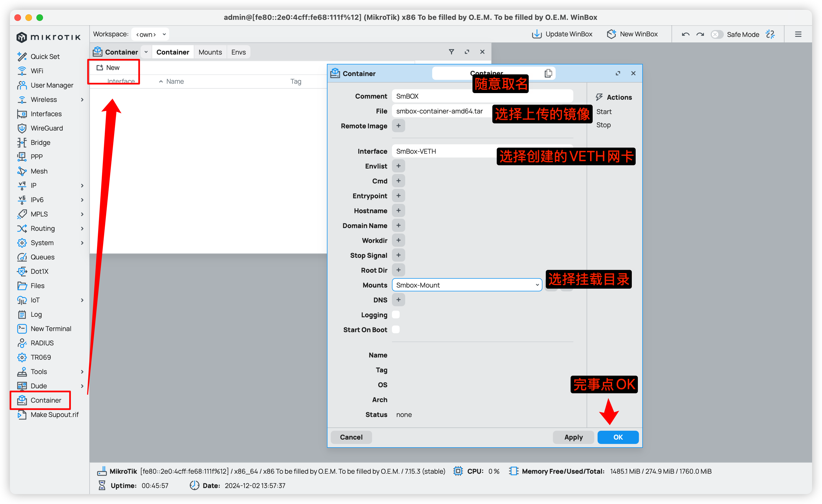Viewport: 822px width, 504px height.
Task: Open the Mounts dropdown showing Smbox-Mount
Action: point(467,285)
